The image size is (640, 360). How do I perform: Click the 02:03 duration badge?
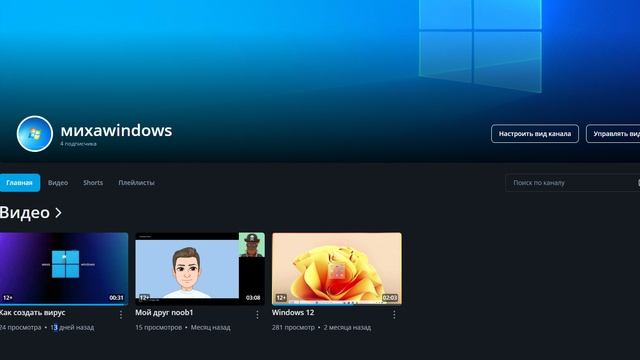(x=390, y=298)
